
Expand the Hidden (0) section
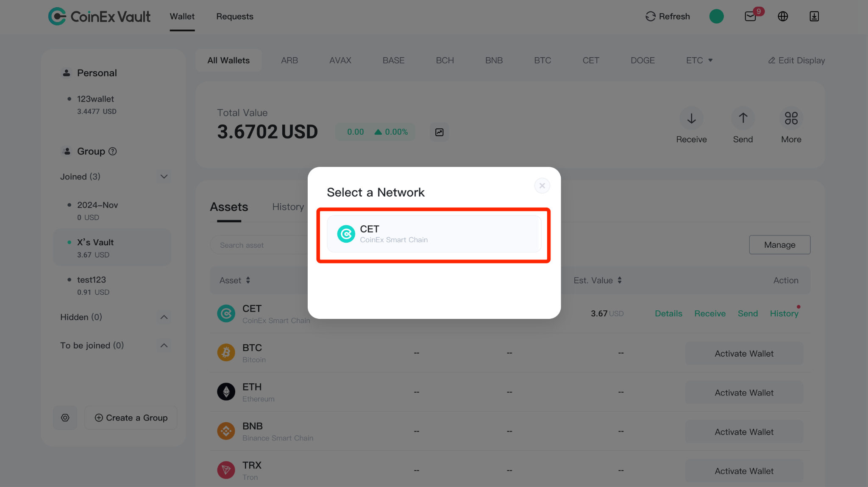pos(164,317)
